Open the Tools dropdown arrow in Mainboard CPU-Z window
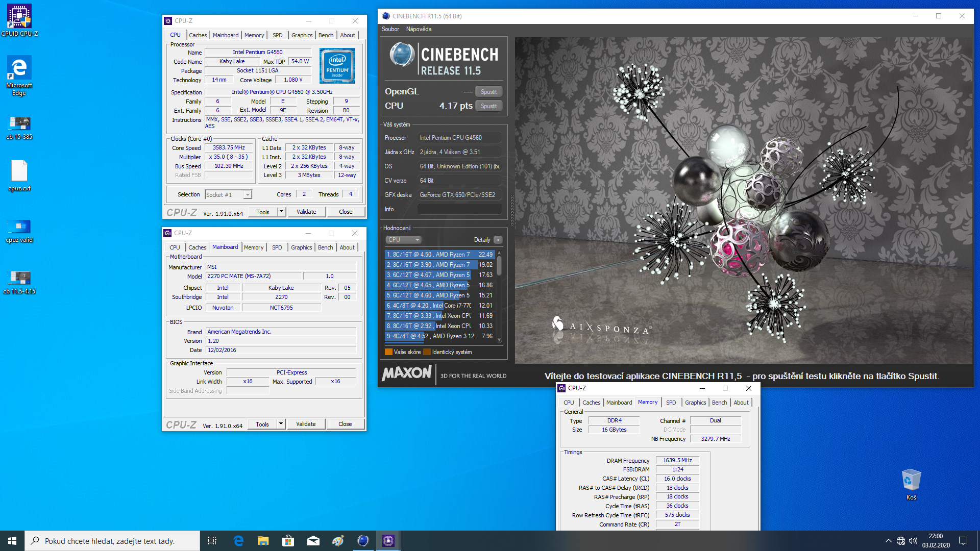 281,424
